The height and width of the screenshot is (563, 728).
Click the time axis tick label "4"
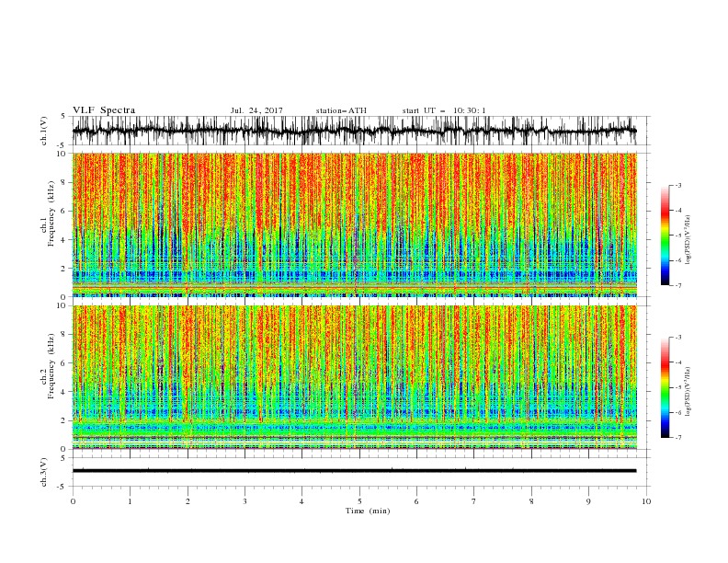click(302, 501)
